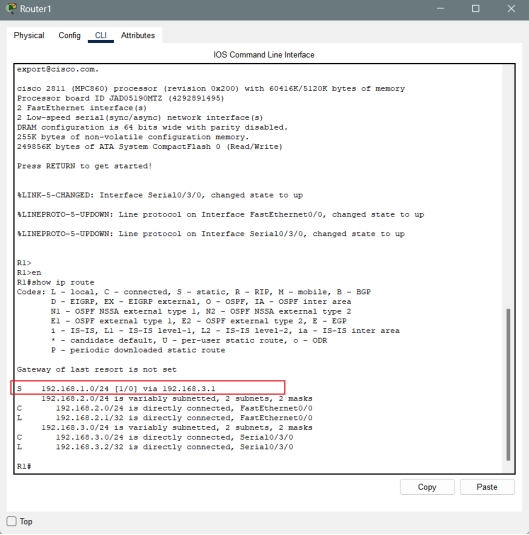
Task: Switch to the Config tab
Action: [69, 35]
